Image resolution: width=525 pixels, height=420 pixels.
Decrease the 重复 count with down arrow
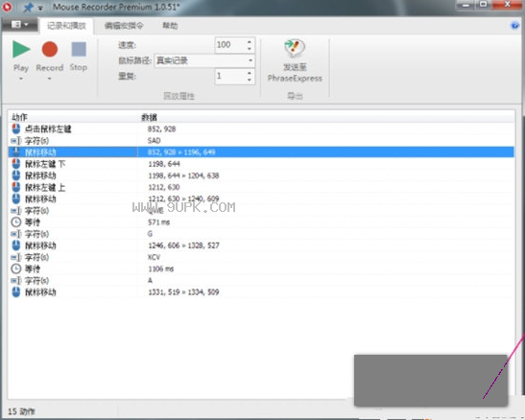click(x=250, y=80)
